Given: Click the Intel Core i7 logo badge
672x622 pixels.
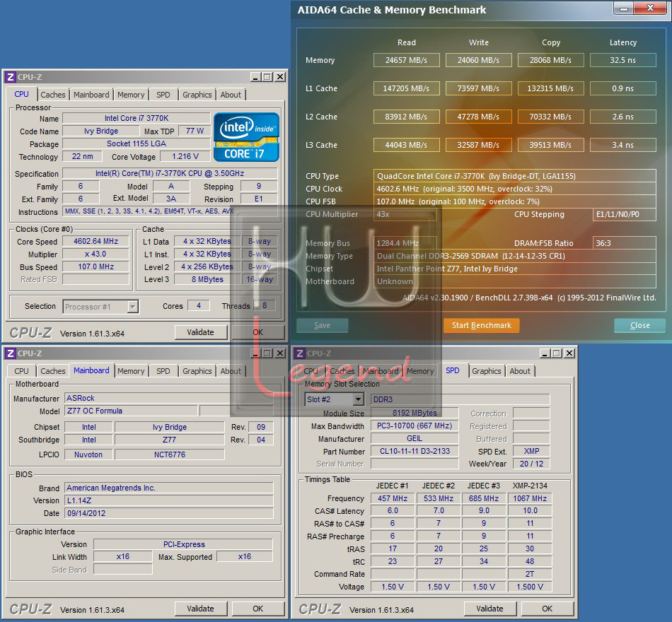Looking at the screenshot, I should 246,137.
